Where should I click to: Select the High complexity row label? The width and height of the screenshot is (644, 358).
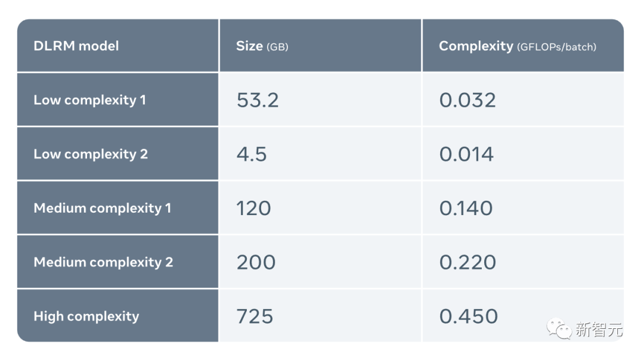(117, 316)
